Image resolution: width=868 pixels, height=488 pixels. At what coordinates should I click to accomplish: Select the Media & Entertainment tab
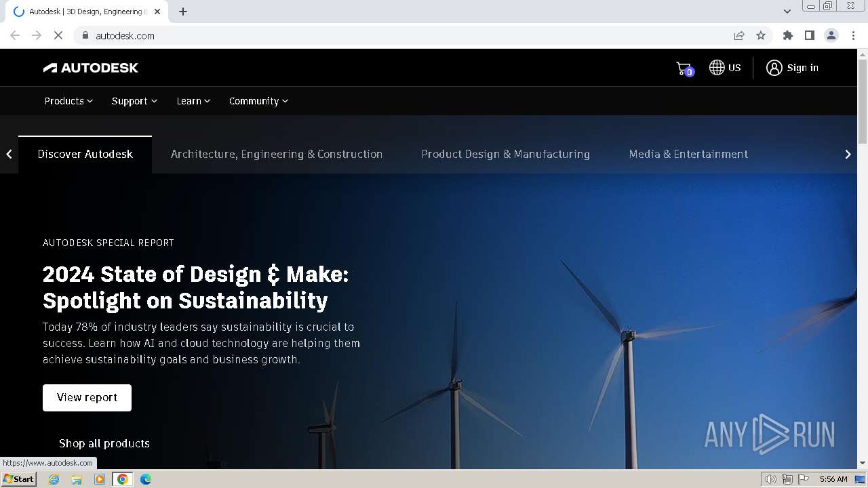pyautogui.click(x=688, y=155)
